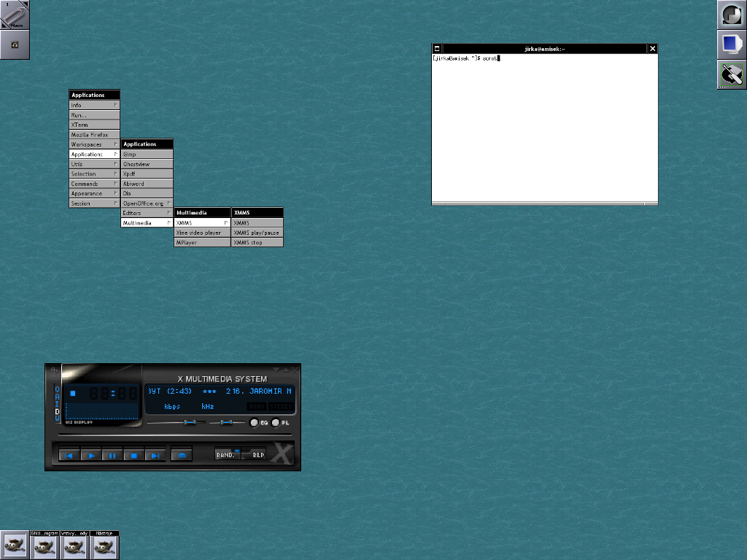Open the minimized GIMP 'Nástroje' window icon

[104, 546]
